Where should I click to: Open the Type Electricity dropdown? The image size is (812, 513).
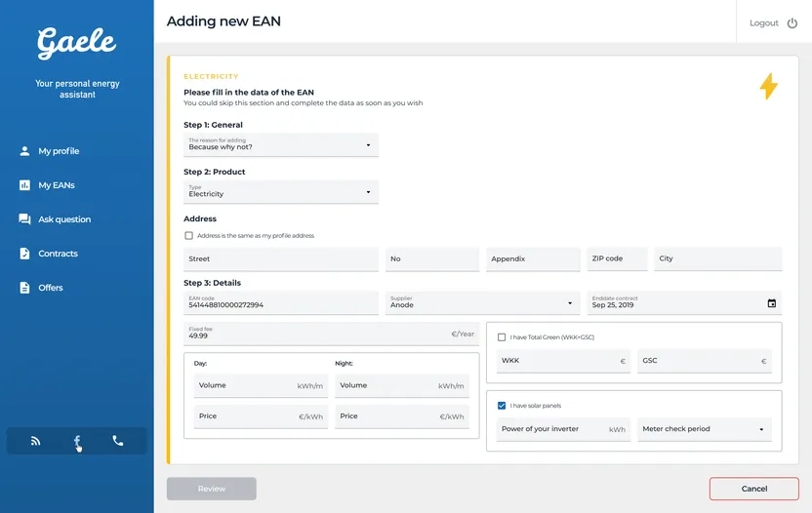[281, 192]
